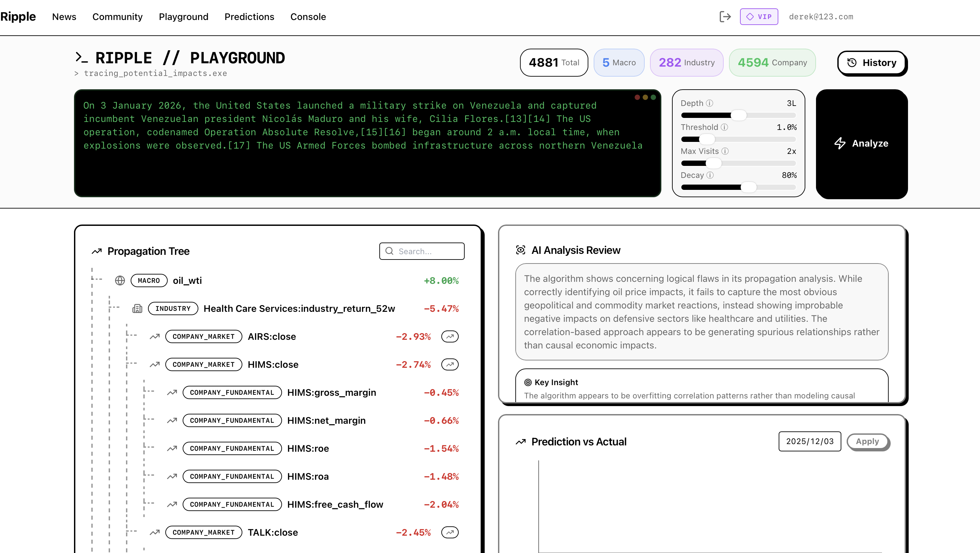The image size is (980, 553).
Task: Toggle the Macro count filter pill
Action: 619,62
